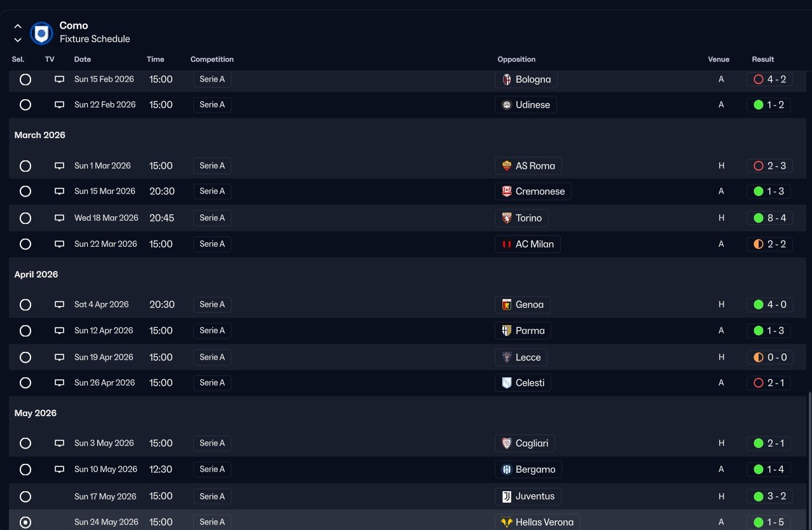Select the Lecce fixture radio button

click(x=25, y=358)
